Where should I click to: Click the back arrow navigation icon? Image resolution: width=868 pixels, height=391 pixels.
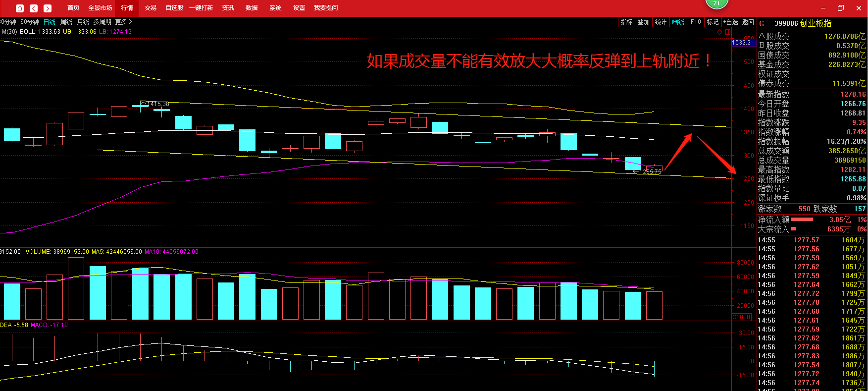pyautogui.click(x=34, y=8)
